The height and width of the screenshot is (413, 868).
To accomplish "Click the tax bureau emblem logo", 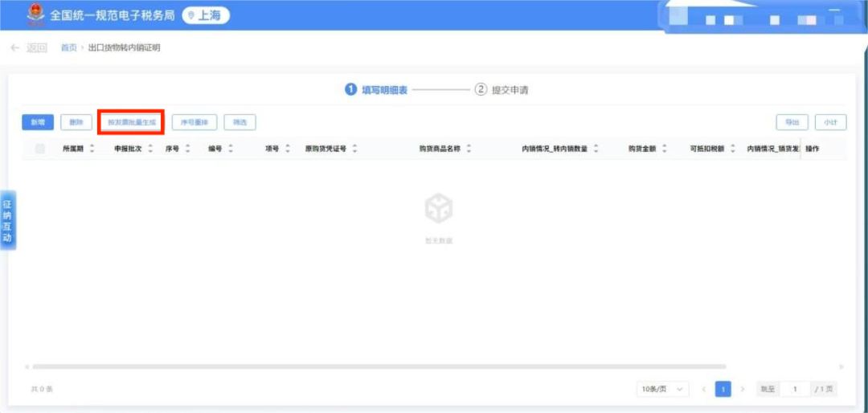I will click(x=34, y=15).
